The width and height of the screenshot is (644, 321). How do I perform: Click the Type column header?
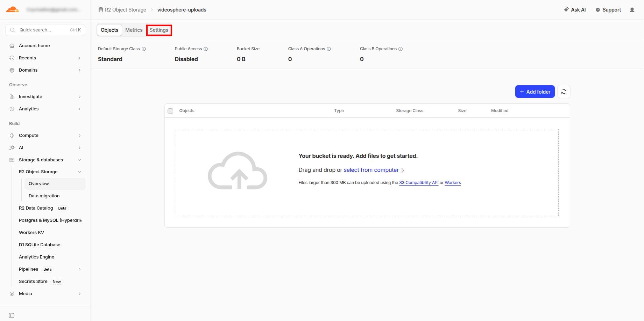click(x=339, y=111)
